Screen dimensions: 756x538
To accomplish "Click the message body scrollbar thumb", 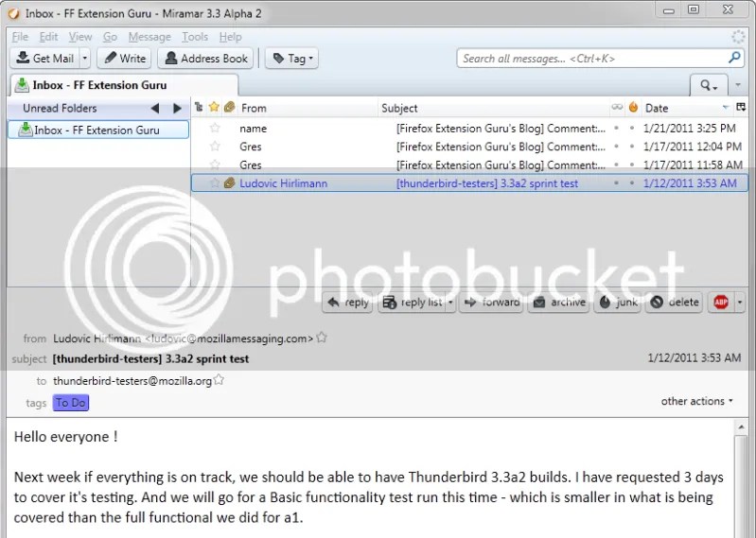I will click(741, 485).
